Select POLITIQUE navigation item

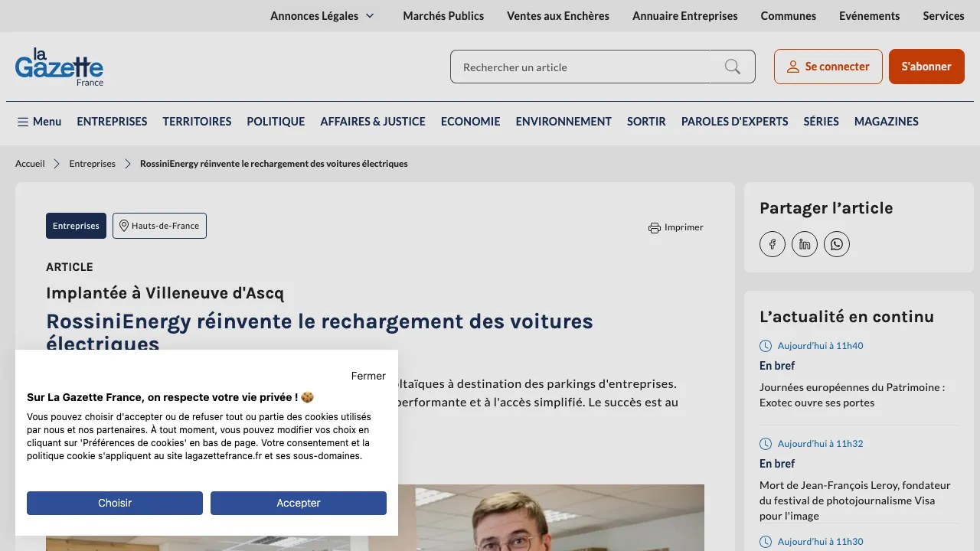(276, 122)
